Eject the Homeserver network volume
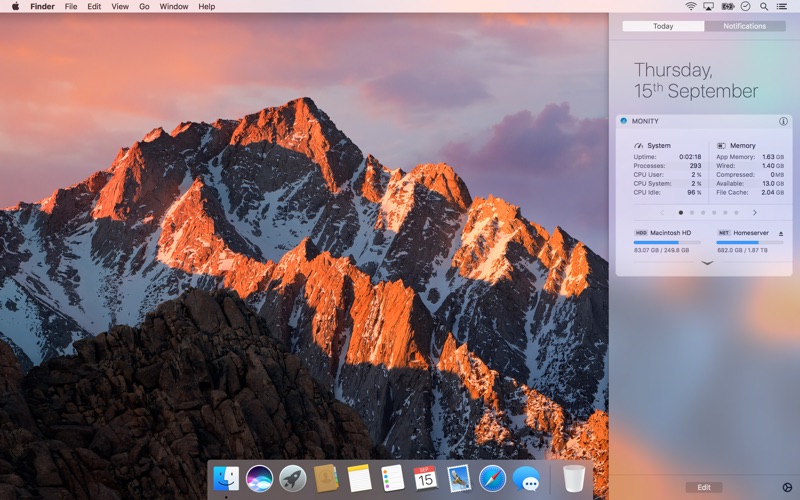 pyautogui.click(x=781, y=233)
